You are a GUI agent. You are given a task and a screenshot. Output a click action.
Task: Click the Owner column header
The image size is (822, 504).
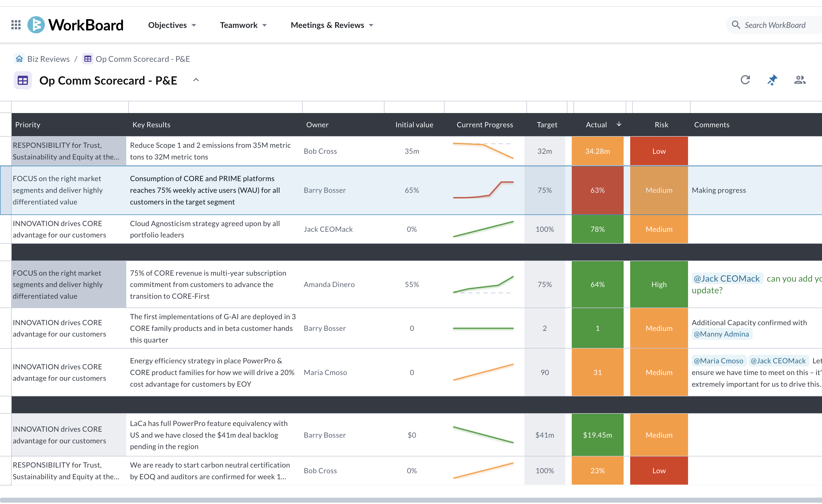317,125
